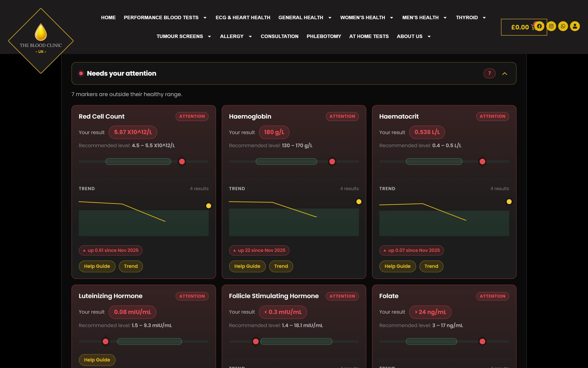This screenshot has height=368, width=588.
Task: Click '7 markers are outside their healthy range.'
Action: [x=127, y=94]
